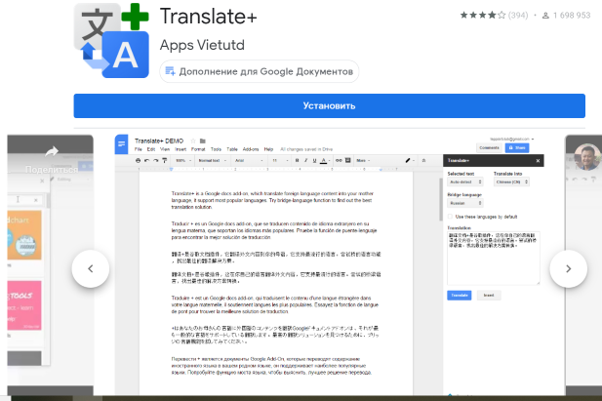
Task: Click the blue Share button in demo
Action: (x=517, y=148)
